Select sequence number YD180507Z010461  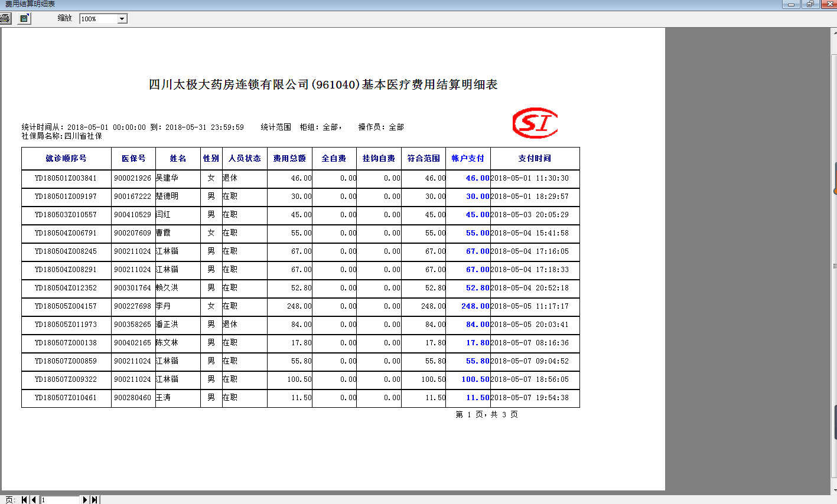(x=66, y=398)
